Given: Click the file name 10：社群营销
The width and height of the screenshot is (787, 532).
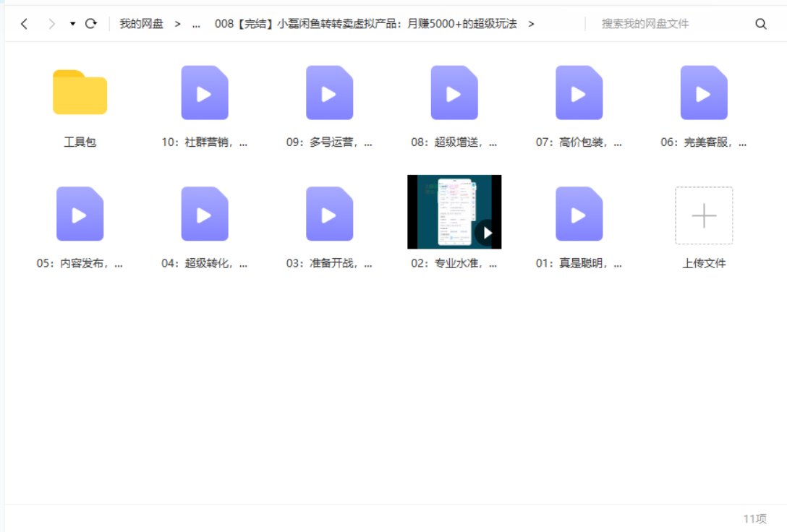Looking at the screenshot, I should click(x=204, y=142).
